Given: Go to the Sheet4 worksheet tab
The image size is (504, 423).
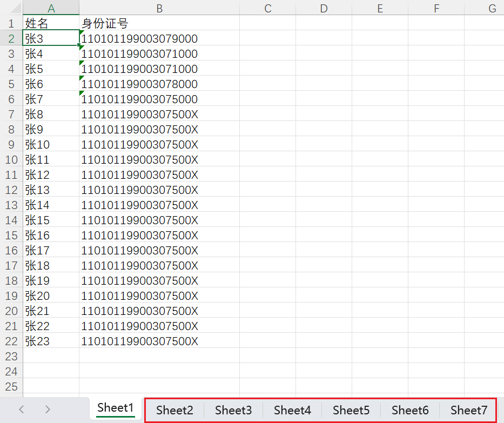Looking at the screenshot, I should tap(292, 410).
